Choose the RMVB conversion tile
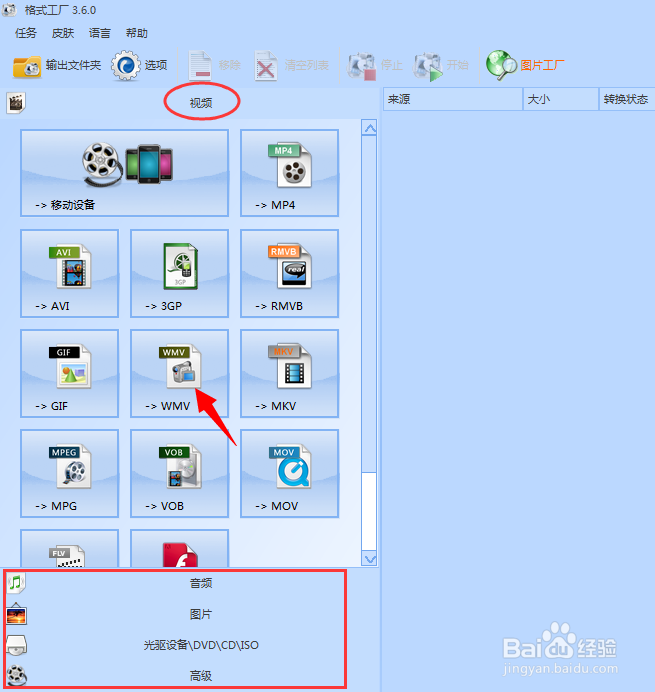 click(290, 273)
